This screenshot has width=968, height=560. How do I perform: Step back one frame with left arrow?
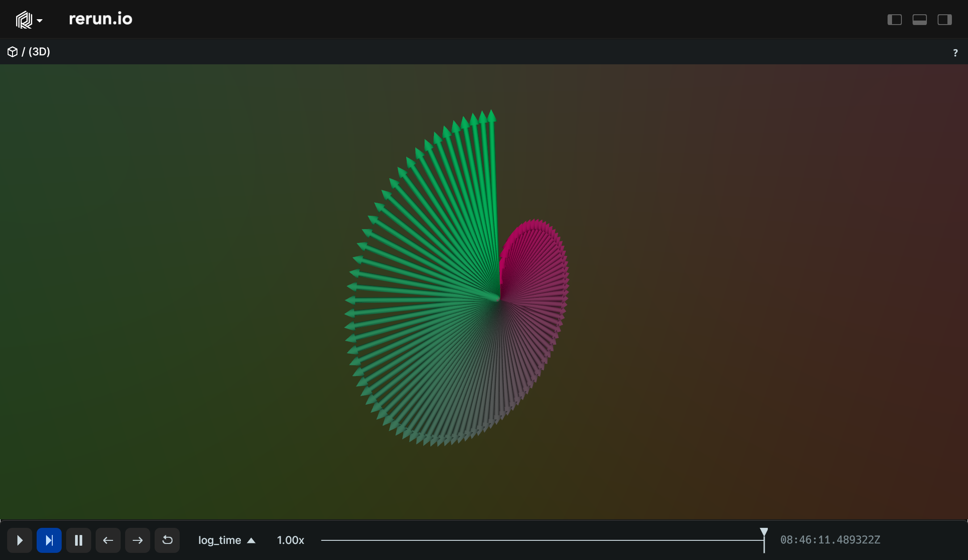(108, 540)
